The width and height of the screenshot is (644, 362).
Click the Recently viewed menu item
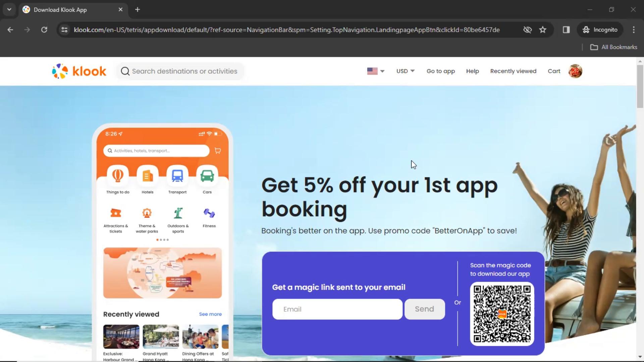[513, 71]
